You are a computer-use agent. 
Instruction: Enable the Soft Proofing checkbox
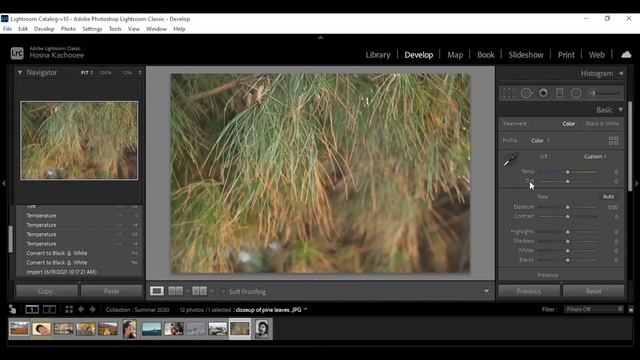[x=223, y=291]
